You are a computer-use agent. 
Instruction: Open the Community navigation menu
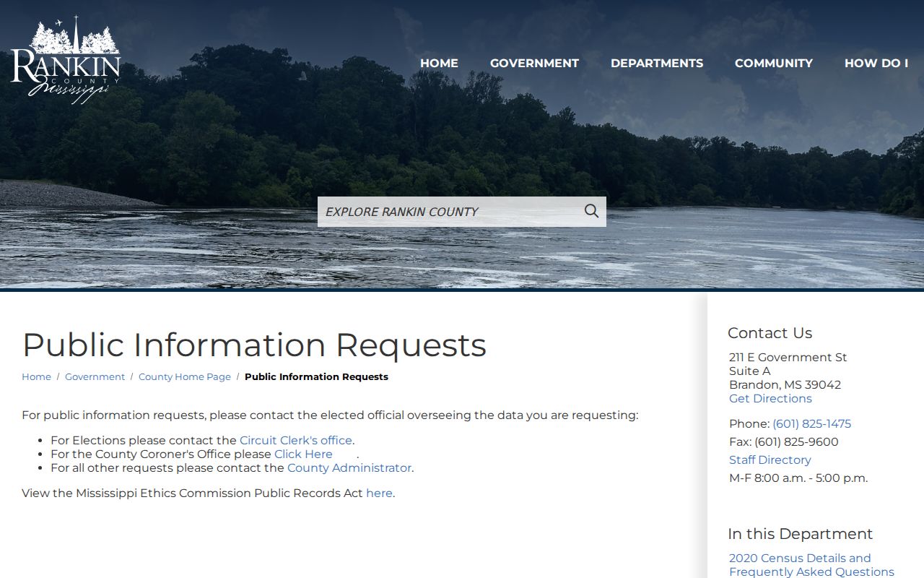pos(774,63)
